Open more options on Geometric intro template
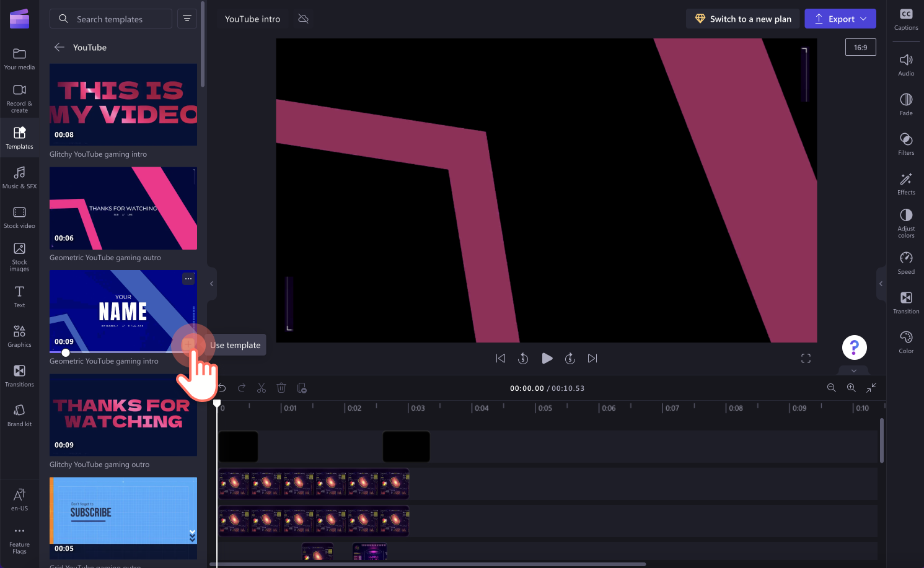This screenshot has height=568, width=924. pos(188,279)
